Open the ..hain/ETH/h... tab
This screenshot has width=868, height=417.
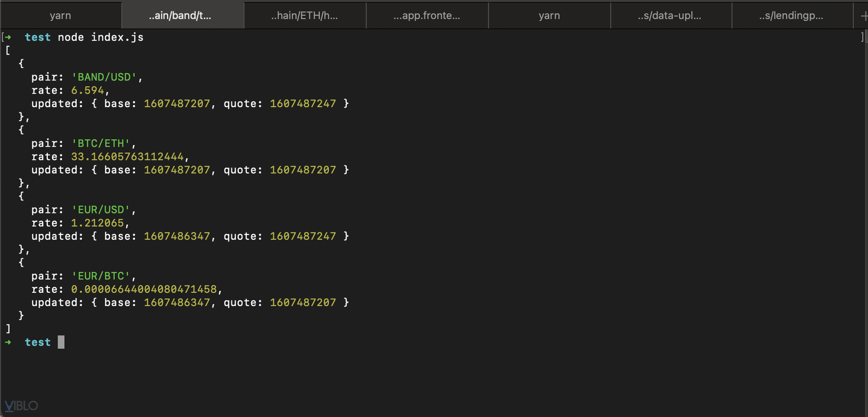point(305,16)
